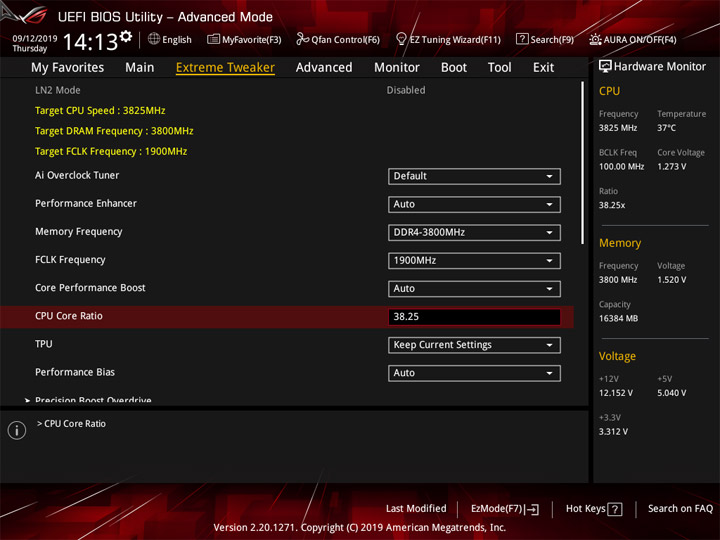Click Target CPU Speed : 3825MHz text
720x540 pixels.
(x=100, y=111)
